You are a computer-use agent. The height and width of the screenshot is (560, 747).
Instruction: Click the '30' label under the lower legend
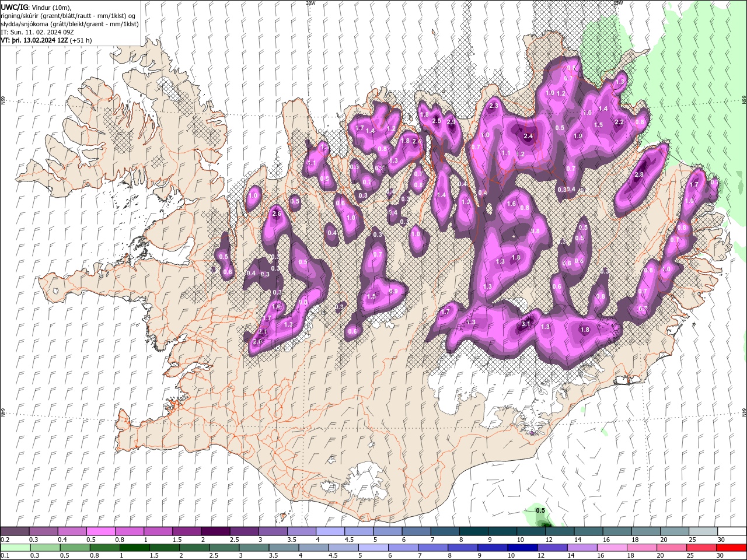[720, 556]
